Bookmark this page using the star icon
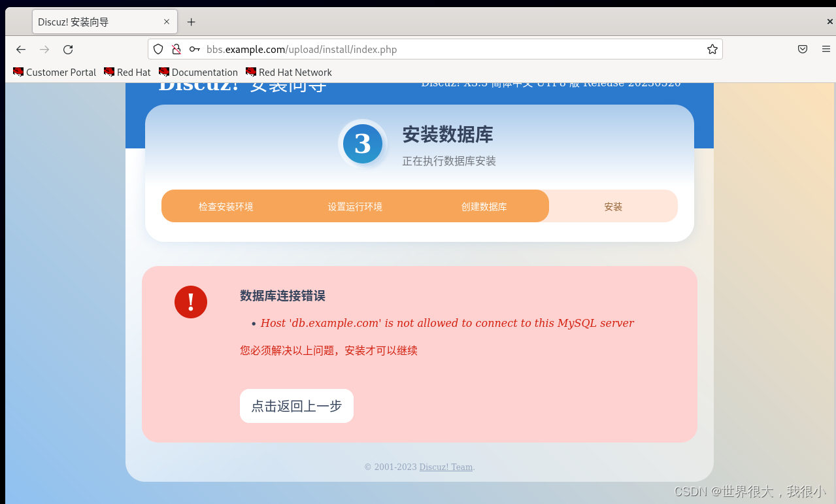 pos(712,49)
